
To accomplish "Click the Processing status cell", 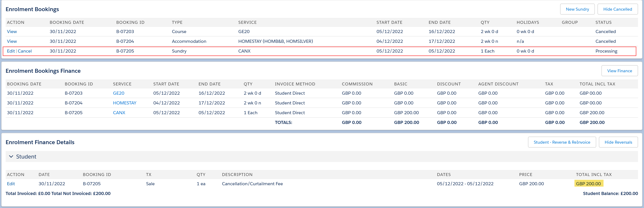I will click(x=606, y=51).
